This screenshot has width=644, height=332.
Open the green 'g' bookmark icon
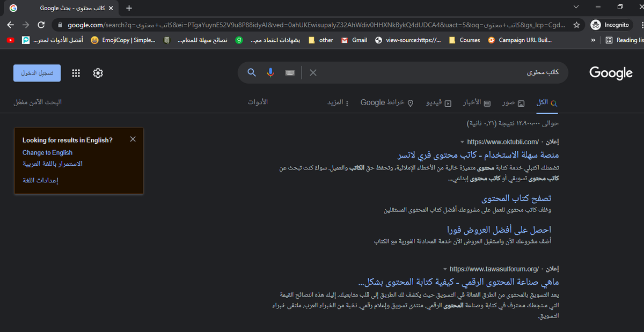(x=239, y=40)
